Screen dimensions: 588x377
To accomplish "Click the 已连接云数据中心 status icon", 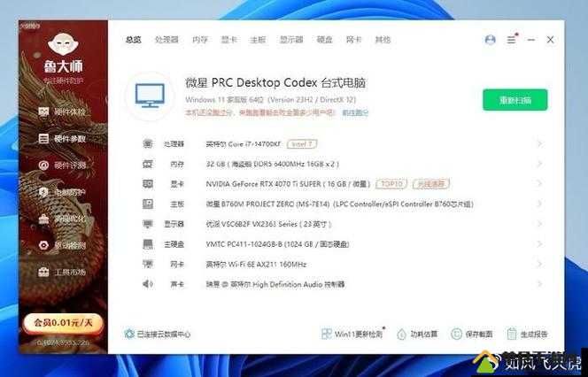I will 129,334.
